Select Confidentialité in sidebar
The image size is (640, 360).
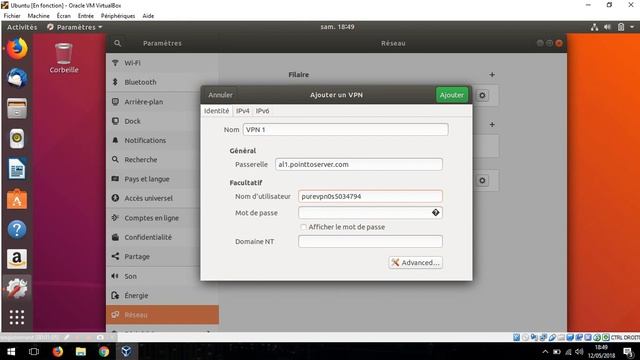[x=162, y=237]
